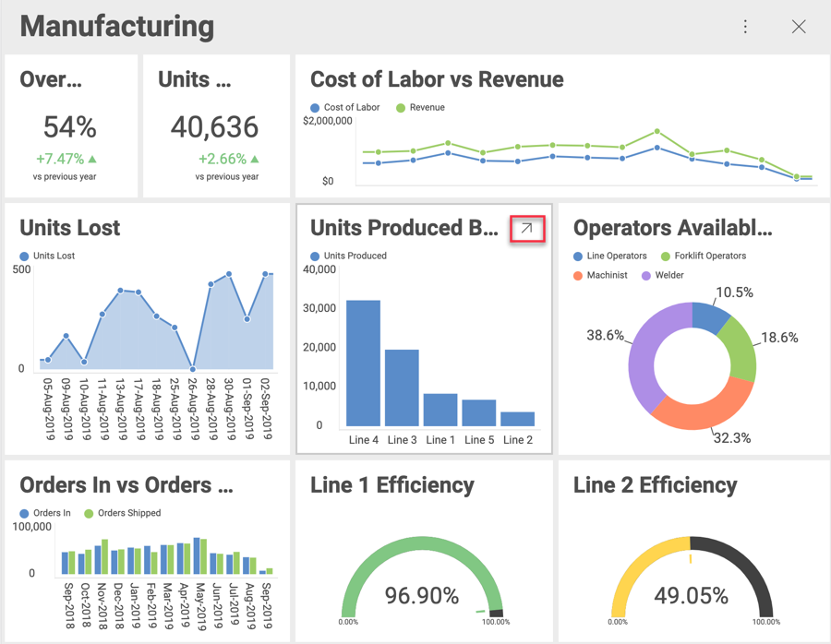The image size is (831, 644).
Task: Toggle the Units Lost legend item
Action: [x=25, y=256]
